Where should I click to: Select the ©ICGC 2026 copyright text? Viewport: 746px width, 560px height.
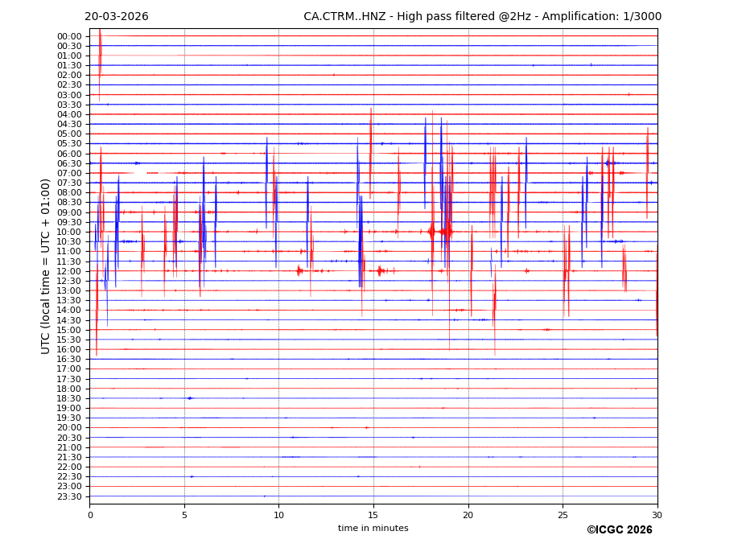pyautogui.click(x=619, y=530)
